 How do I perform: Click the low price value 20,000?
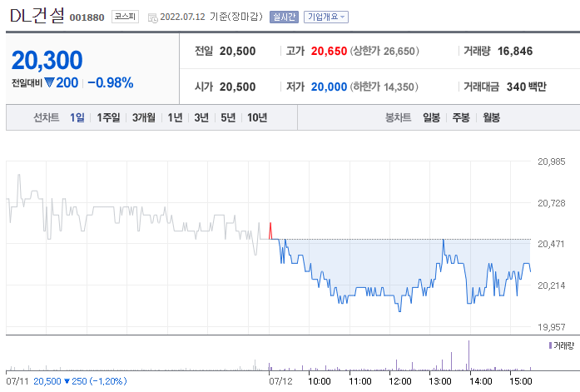point(329,87)
